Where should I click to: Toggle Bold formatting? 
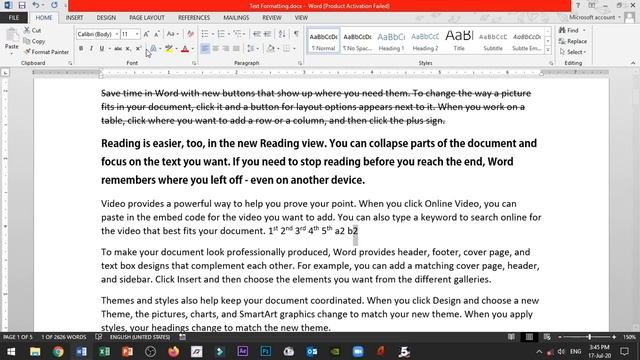point(81,49)
